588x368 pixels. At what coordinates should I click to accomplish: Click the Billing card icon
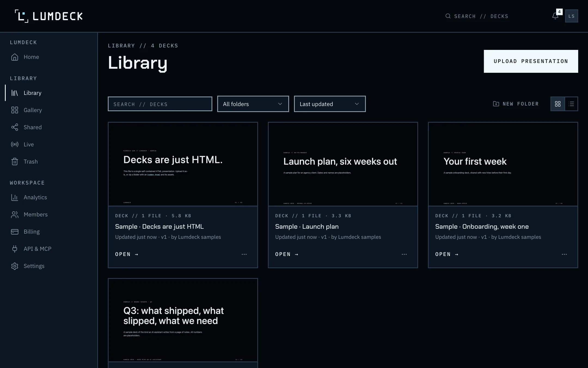15,232
